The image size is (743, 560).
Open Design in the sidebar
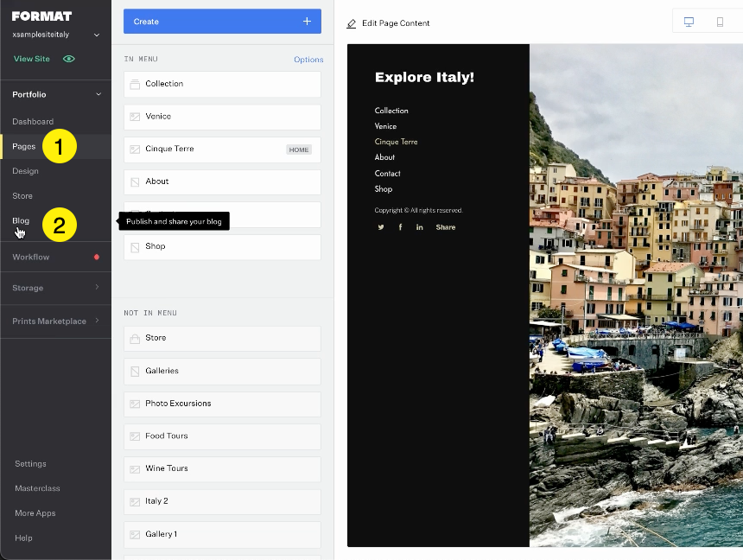pos(25,171)
